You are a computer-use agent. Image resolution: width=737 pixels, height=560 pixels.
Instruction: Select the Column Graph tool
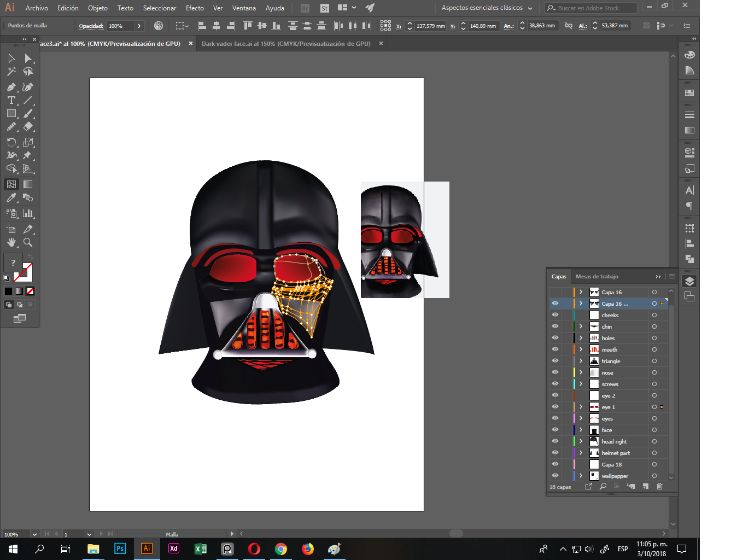(x=28, y=213)
